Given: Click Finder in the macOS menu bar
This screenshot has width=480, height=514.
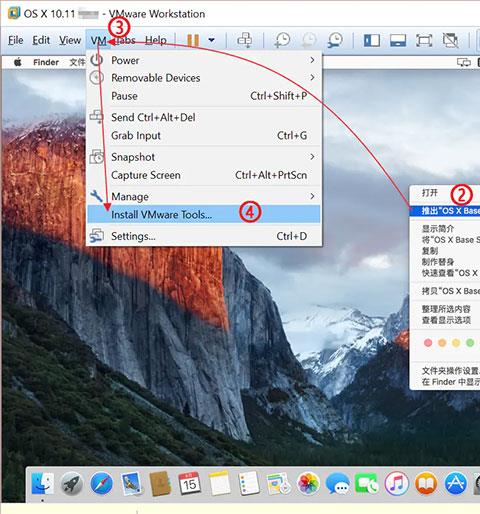Looking at the screenshot, I should tap(46, 62).
